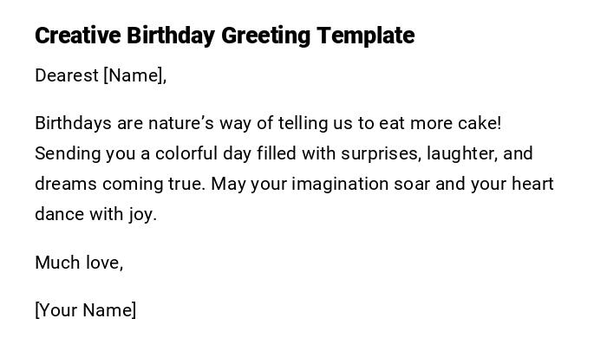607x364 pixels.
Task: Click the word "heart" ending the third line
Action: (x=532, y=184)
